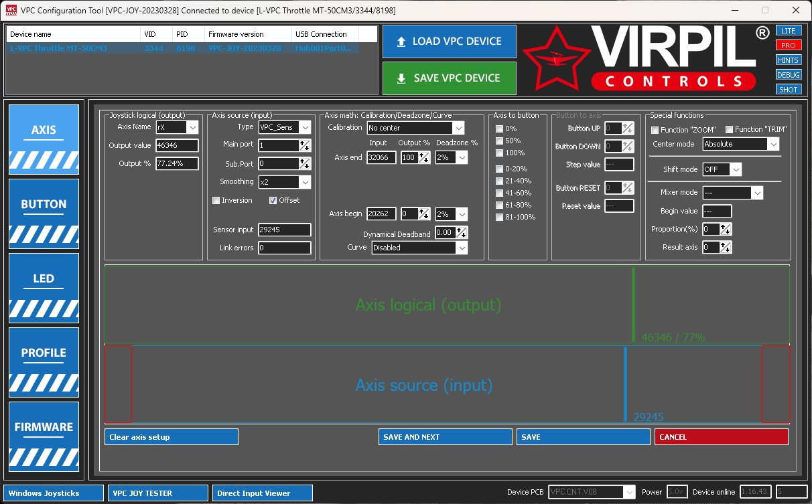Adjust the Axis end Output % stepper
The width and height of the screenshot is (812, 504).
424,157
